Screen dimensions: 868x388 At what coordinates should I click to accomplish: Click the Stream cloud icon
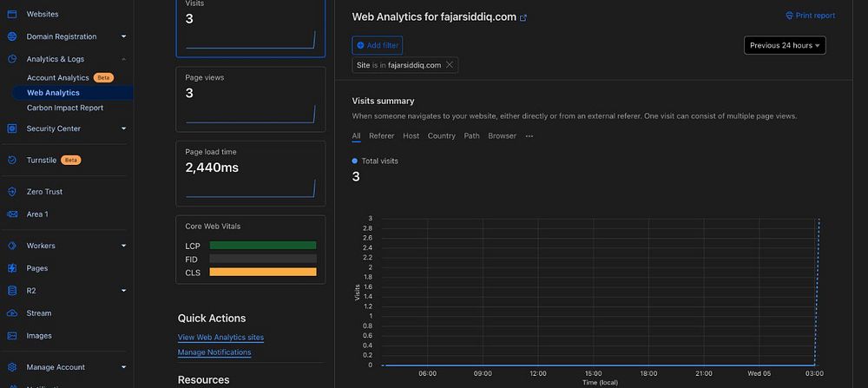11,313
